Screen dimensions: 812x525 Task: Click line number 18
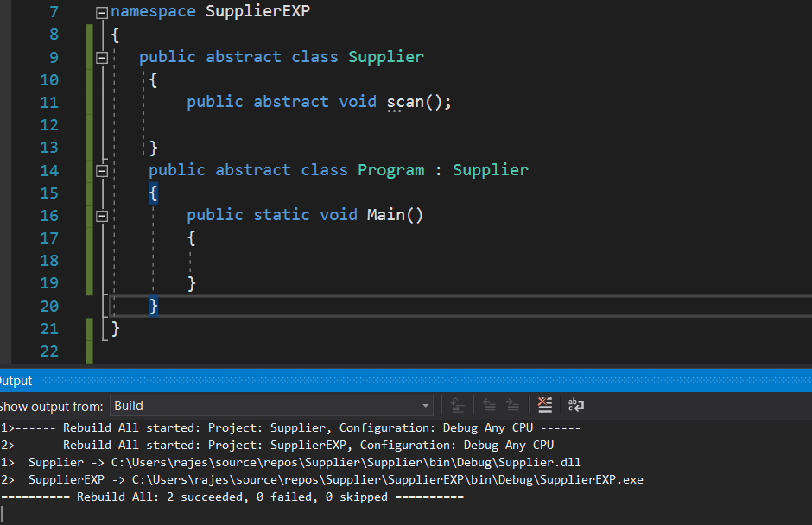pyautogui.click(x=49, y=261)
